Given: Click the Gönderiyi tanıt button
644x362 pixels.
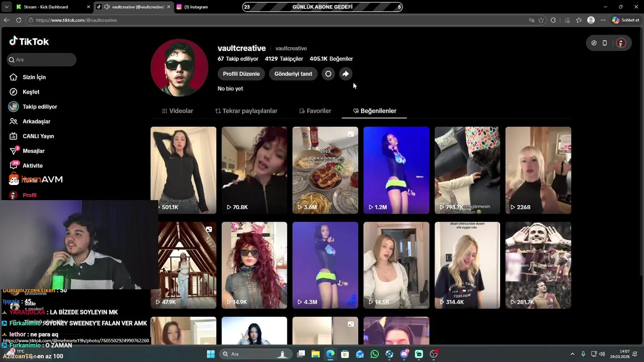Looking at the screenshot, I should tap(293, 74).
